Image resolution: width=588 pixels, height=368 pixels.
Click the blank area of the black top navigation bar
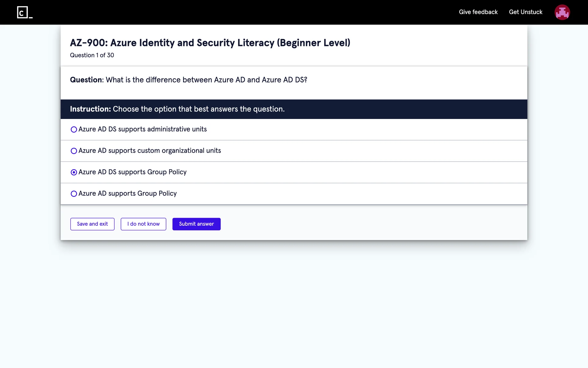point(245,12)
